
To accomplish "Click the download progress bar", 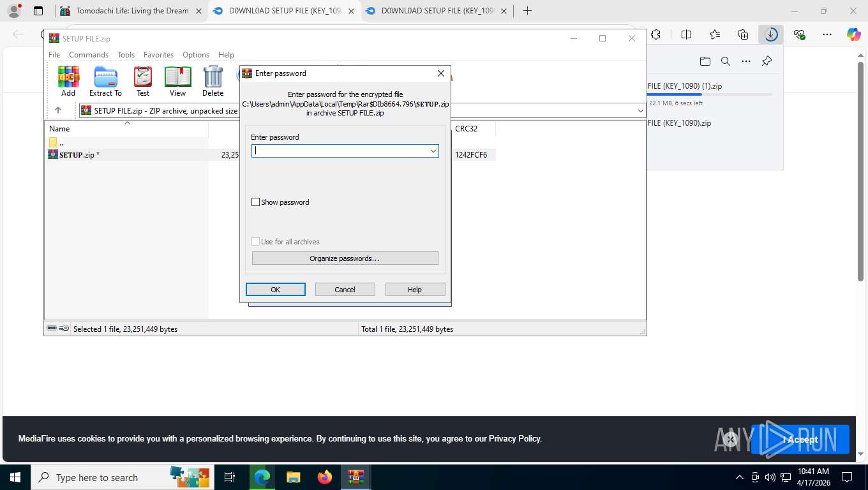I will coord(710,94).
